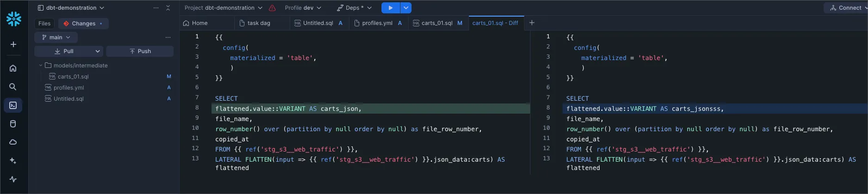Open the Untitled.sql editor tab
Screen dimensions: 868x194
(318, 23)
